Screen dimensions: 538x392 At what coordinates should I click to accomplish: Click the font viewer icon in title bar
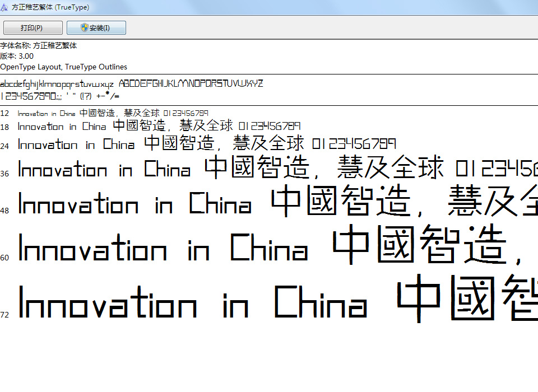tap(4, 7)
